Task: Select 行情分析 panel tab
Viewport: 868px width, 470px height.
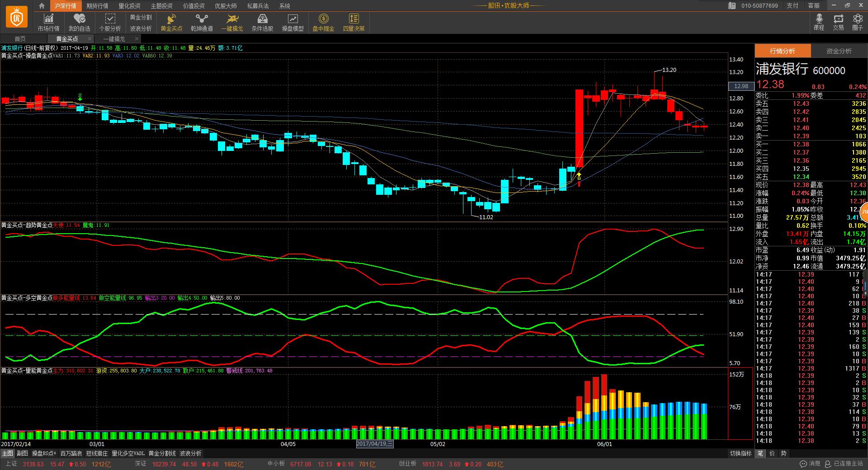Action: [783, 51]
